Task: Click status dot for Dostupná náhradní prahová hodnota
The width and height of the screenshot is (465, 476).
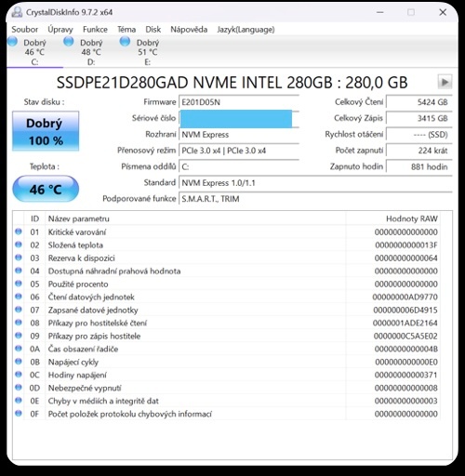Action: [x=19, y=271]
